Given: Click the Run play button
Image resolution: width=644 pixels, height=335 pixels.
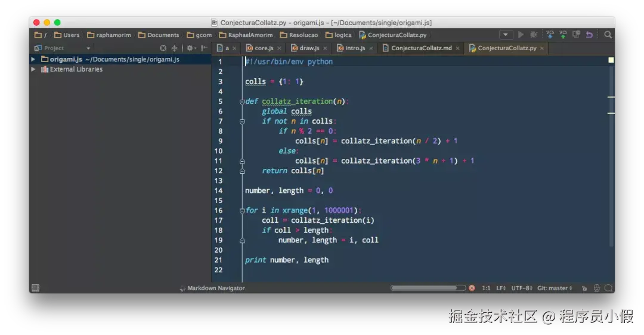Looking at the screenshot, I should click(x=521, y=35).
